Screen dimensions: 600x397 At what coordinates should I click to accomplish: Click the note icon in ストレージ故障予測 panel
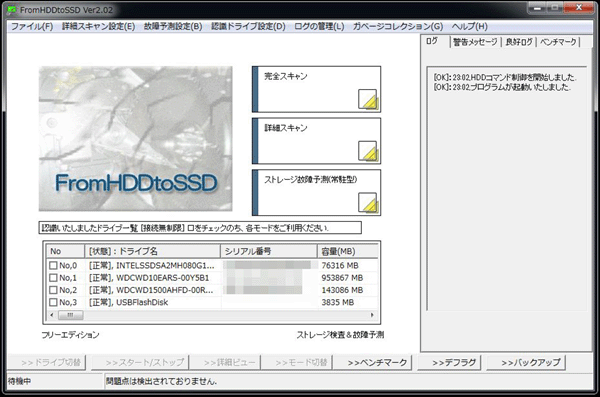368,203
